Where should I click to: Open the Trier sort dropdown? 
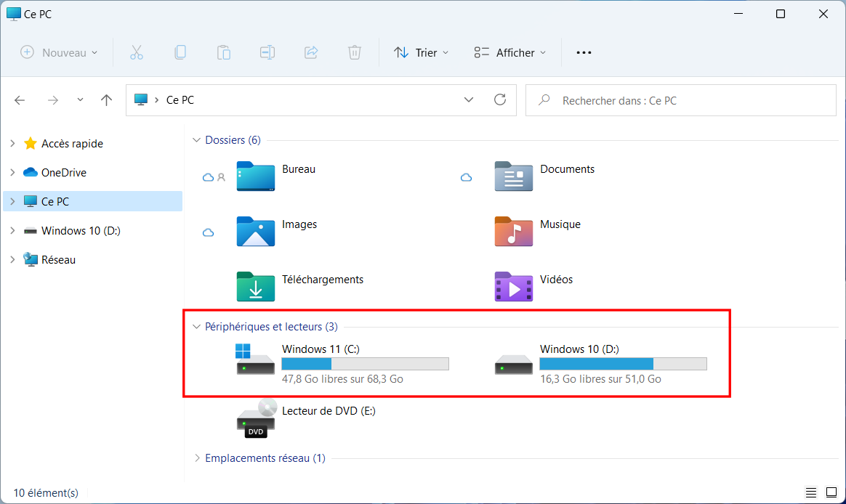pyautogui.click(x=422, y=52)
